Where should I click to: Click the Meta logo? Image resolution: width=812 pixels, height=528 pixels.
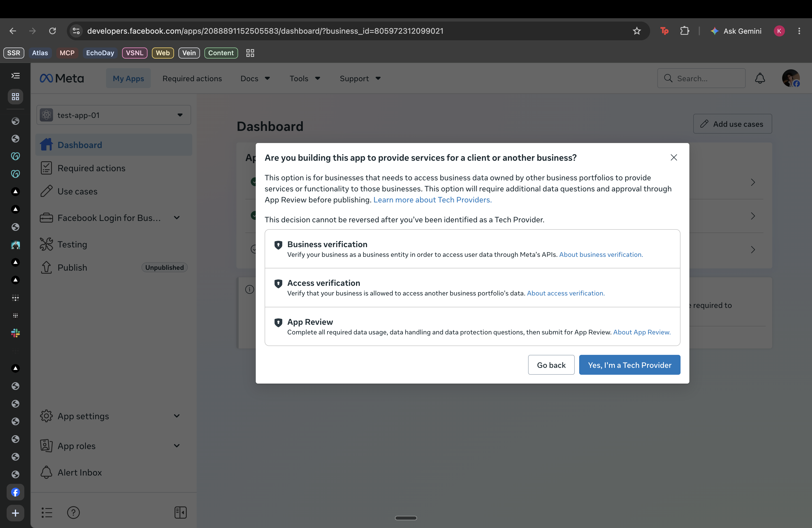pyautogui.click(x=62, y=78)
